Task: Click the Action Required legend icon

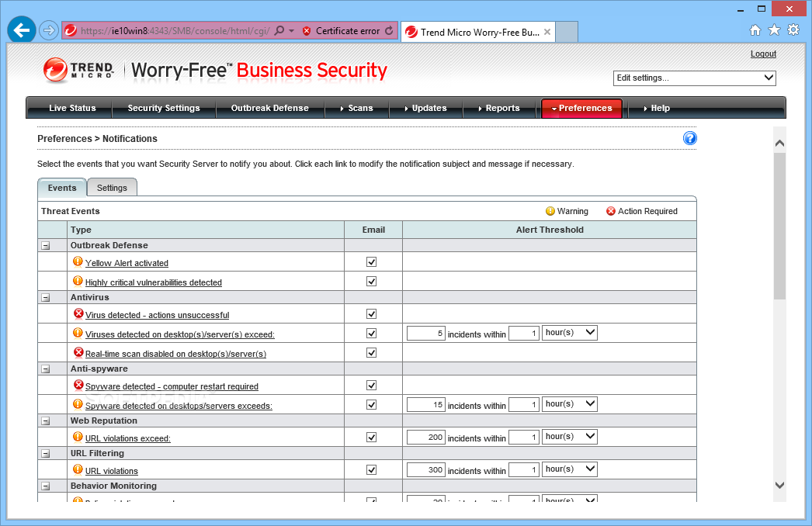Action: click(611, 211)
